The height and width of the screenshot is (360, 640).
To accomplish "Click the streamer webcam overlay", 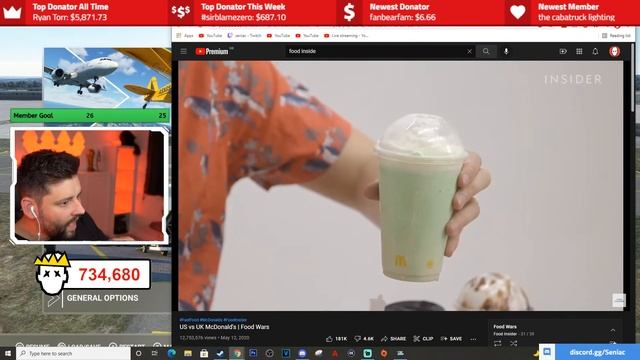I will coord(89,186).
